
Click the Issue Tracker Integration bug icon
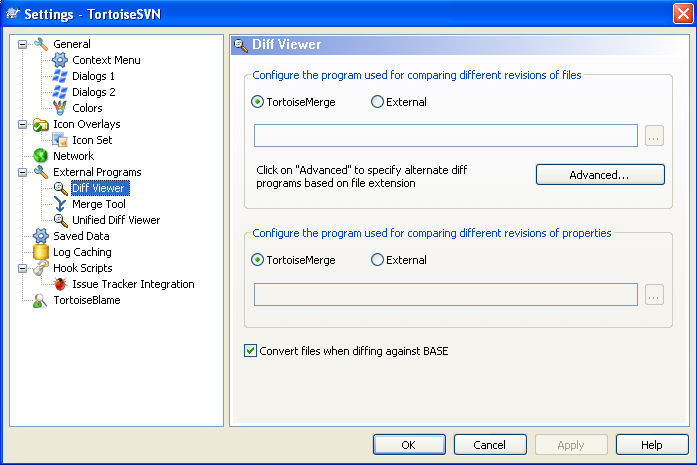60,284
